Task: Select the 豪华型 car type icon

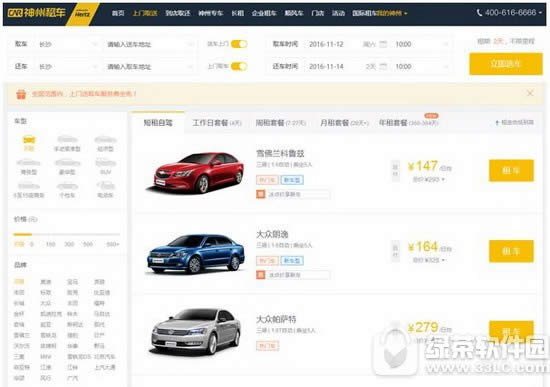Action: pos(67,163)
